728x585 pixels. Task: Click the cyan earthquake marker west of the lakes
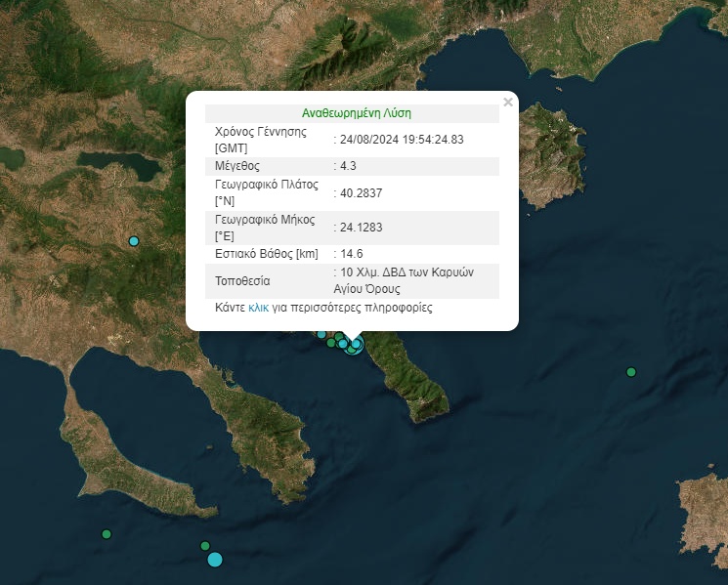(134, 241)
